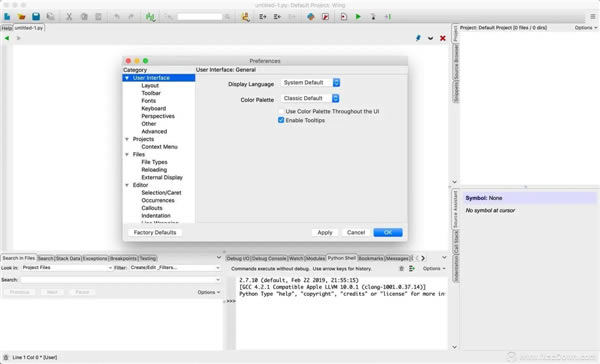Open a file using the folder icon

pyautogui.click(x=21, y=16)
